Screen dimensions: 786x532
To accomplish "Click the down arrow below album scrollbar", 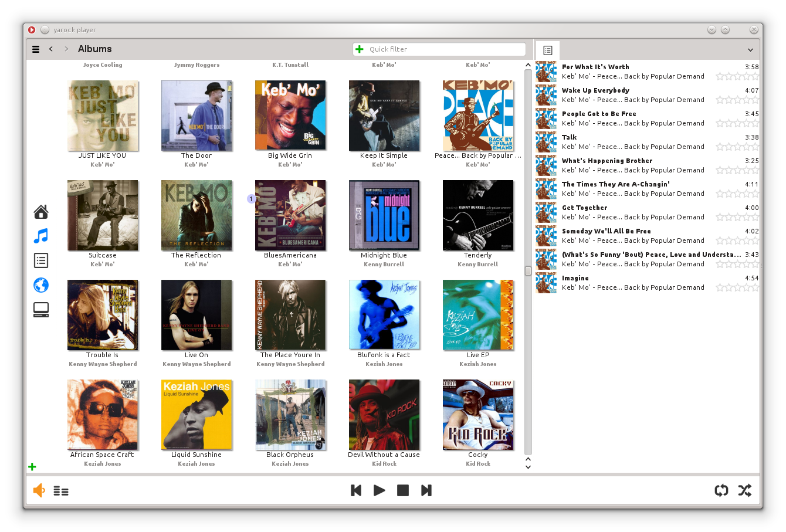I will (x=528, y=467).
